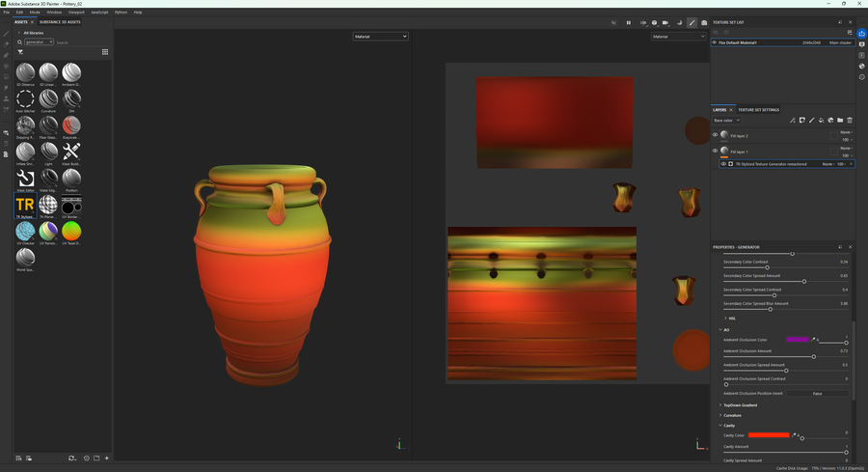Screen dimensions: 868x472
Task: Open the Viewport menu
Action: [x=76, y=13]
